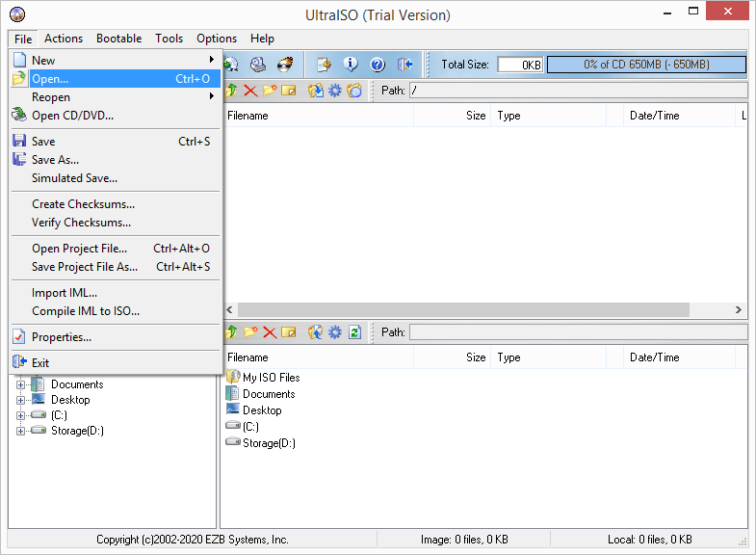
Task: Click the red Delete X in image toolbar
Action: pyautogui.click(x=250, y=91)
